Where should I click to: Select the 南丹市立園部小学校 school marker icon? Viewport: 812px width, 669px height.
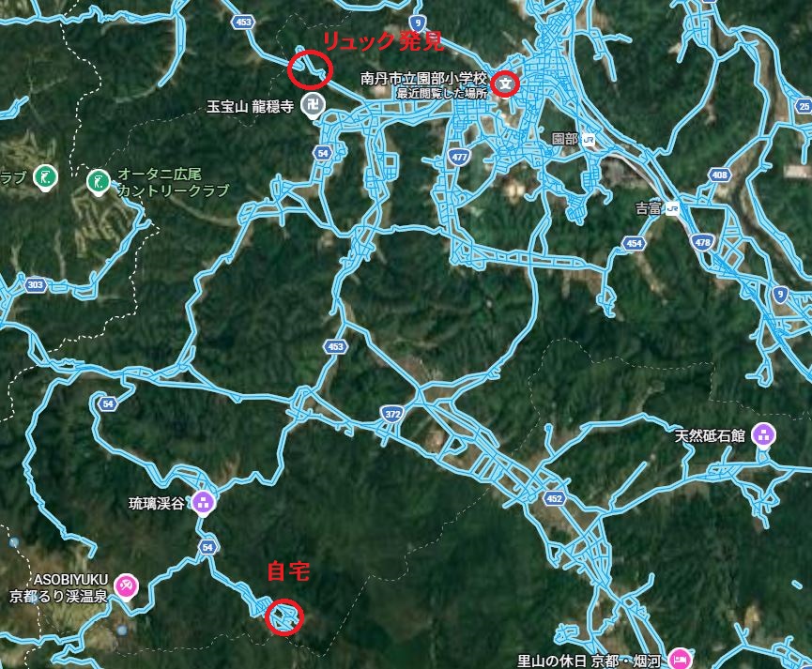point(505,84)
